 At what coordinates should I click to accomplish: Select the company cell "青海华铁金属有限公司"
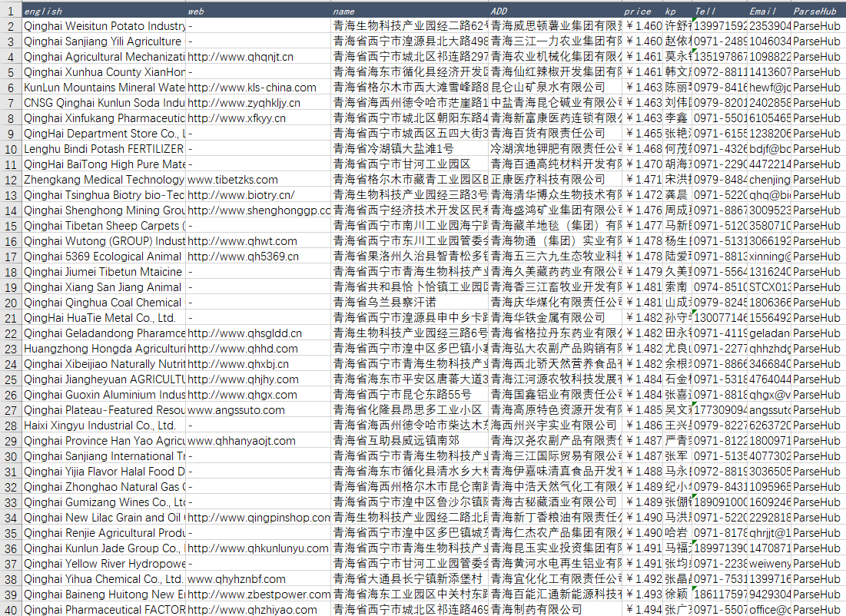click(556, 318)
